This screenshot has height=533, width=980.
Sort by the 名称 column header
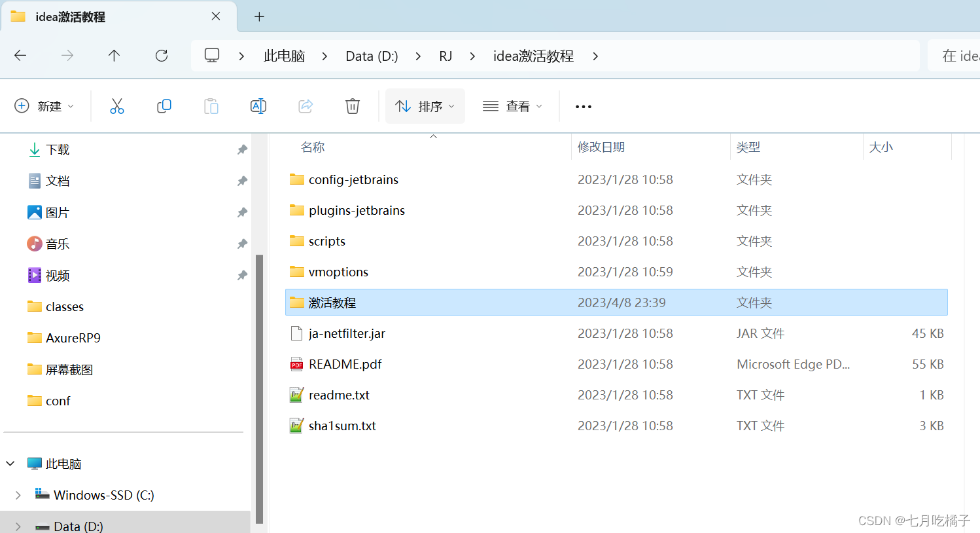[x=313, y=147]
